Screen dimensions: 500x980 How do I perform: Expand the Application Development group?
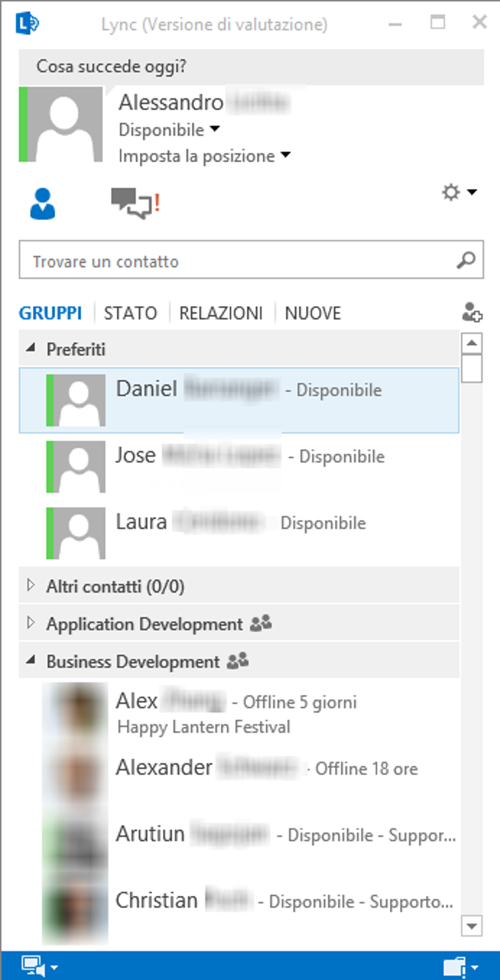pos(31,623)
